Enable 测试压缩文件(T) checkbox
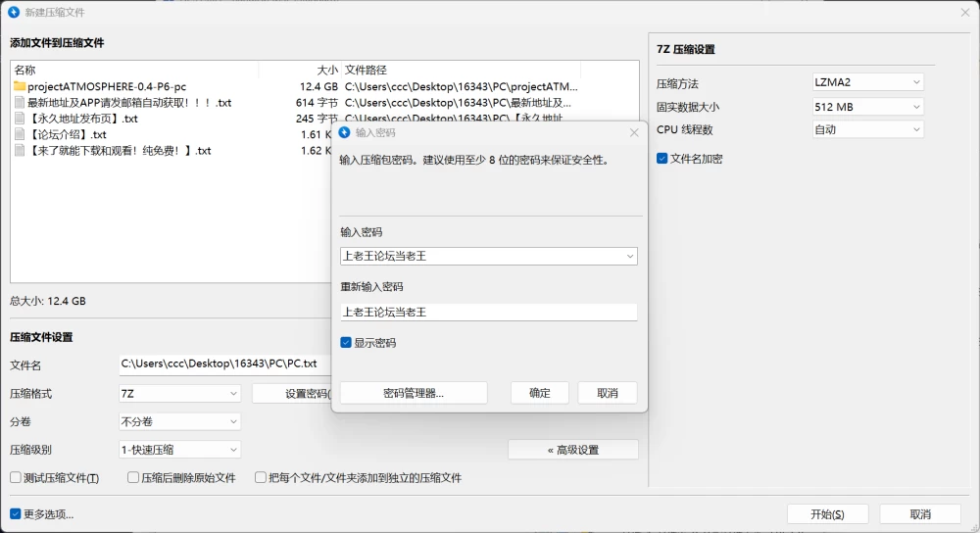Screen dimensions: 980x533 coord(16,477)
